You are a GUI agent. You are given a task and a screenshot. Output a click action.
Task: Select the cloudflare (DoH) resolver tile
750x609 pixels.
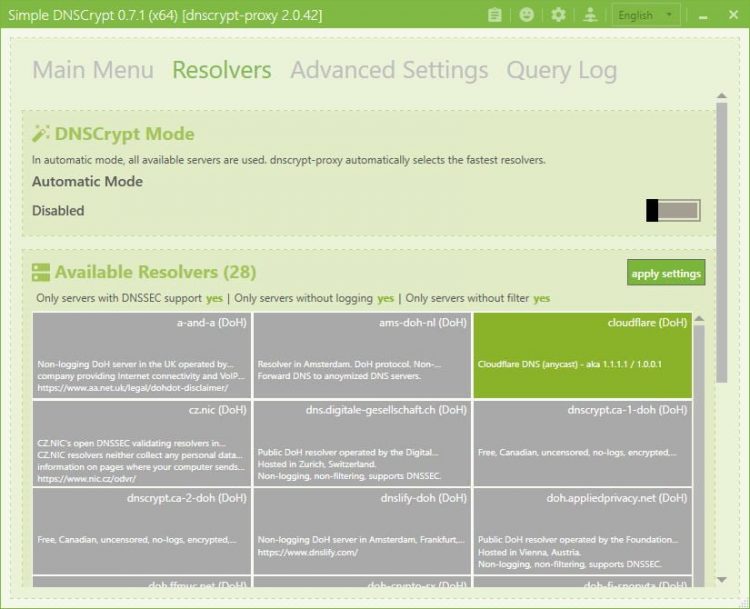[582, 355]
